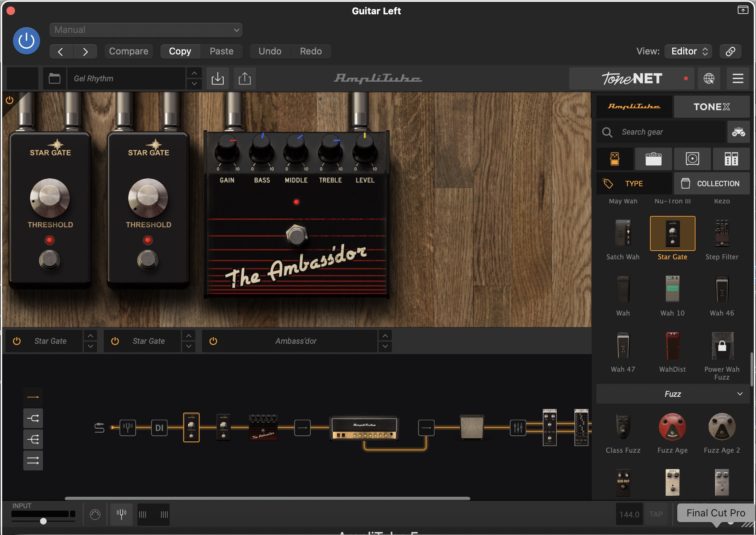Switch to the TONEX tab
This screenshot has width=756, height=535.
[711, 107]
